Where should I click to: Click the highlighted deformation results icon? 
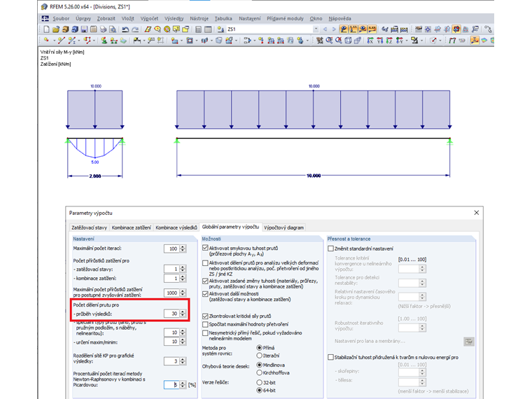tap(475, 41)
